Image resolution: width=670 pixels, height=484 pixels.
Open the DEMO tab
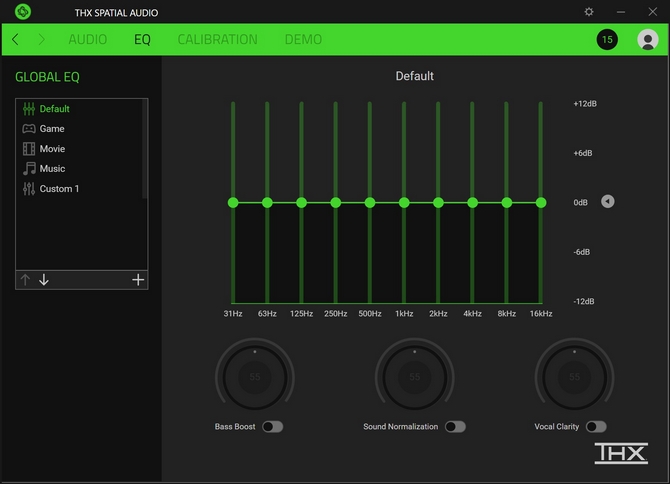(303, 39)
